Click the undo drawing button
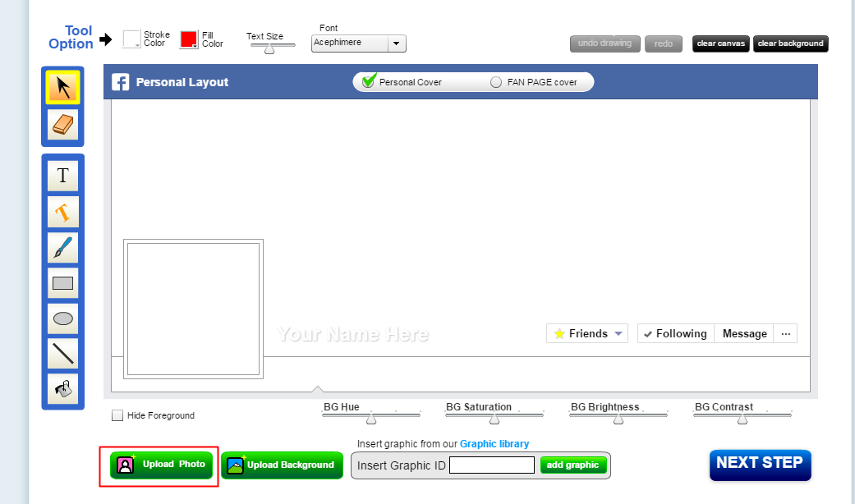Viewport: 855px width, 504px height. coord(604,44)
